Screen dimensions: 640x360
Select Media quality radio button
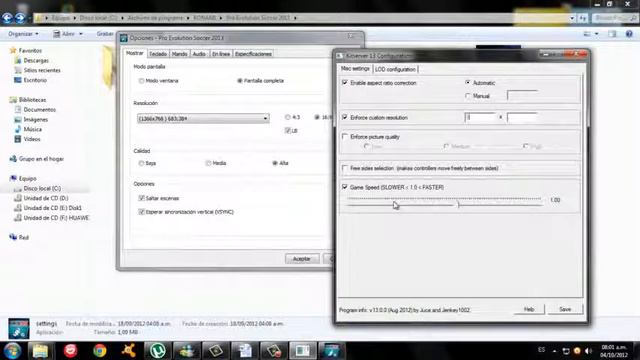pyautogui.click(x=208, y=163)
